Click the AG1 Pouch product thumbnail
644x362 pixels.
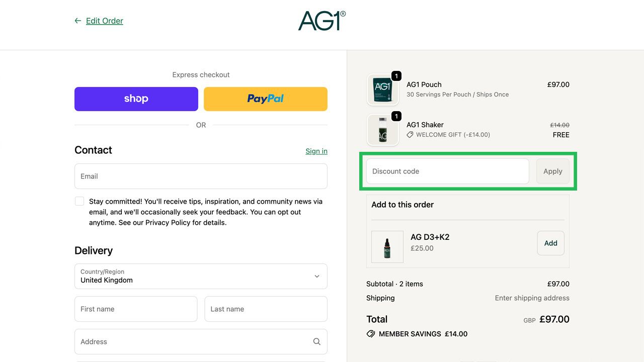pos(383,89)
